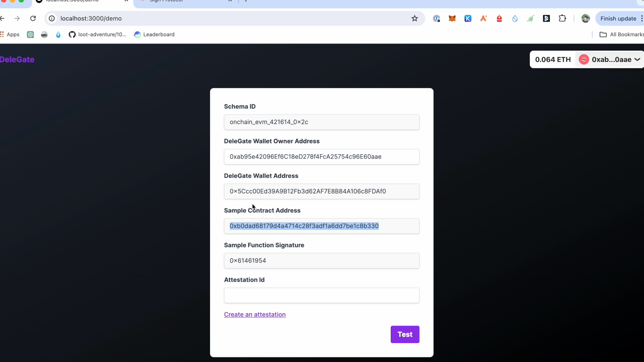Focus the empty Attestation Id field
This screenshot has width=644, height=362.
tap(322, 295)
